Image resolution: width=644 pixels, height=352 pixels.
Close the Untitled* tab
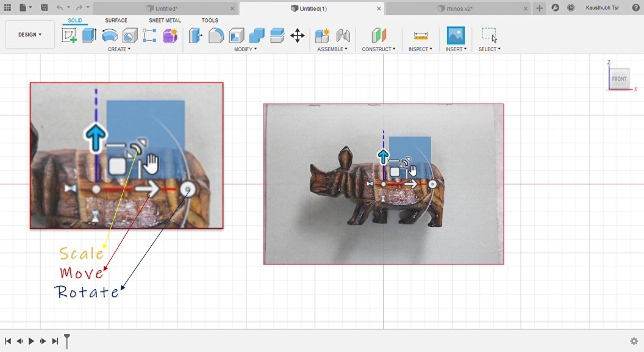tap(232, 9)
